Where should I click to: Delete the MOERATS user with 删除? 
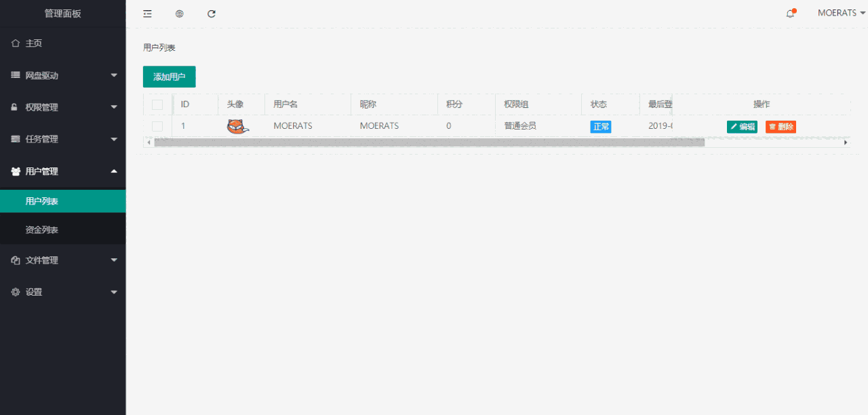pyautogui.click(x=781, y=127)
